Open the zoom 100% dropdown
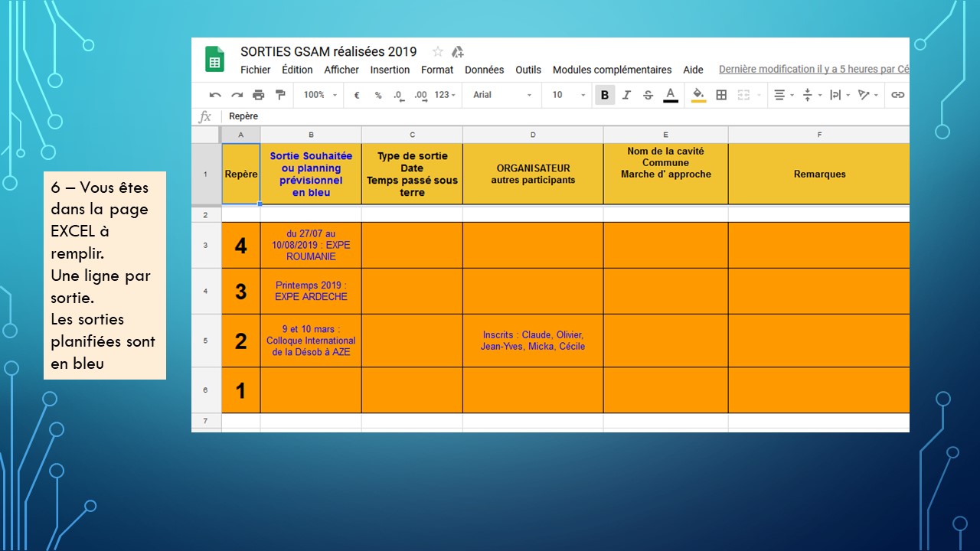The image size is (980, 551). (x=320, y=95)
